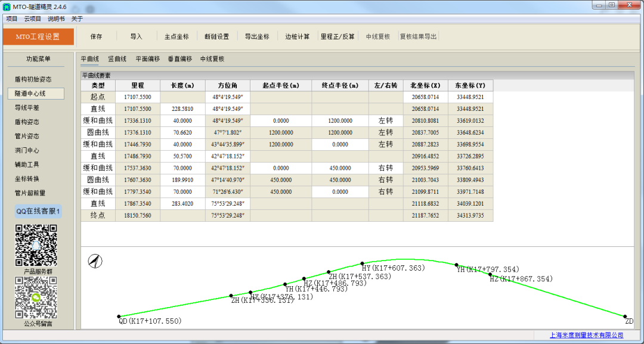Image resolution: width=644 pixels, height=344 pixels.
Task: Click 导入 in the toolbar
Action: point(137,36)
